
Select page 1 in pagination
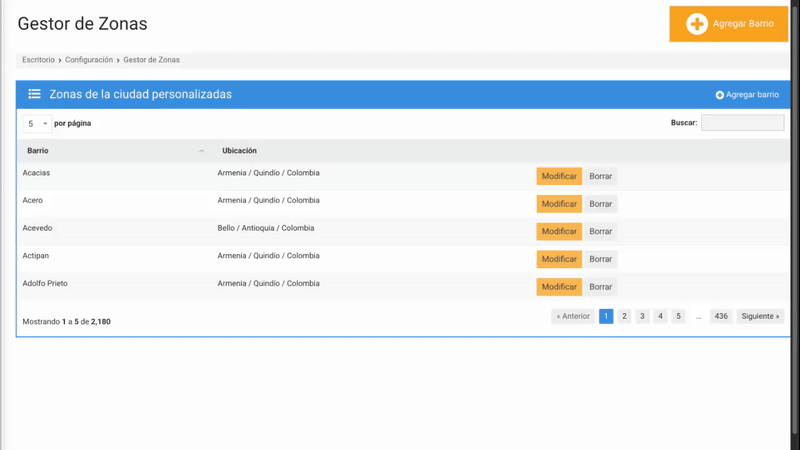pyautogui.click(x=606, y=316)
